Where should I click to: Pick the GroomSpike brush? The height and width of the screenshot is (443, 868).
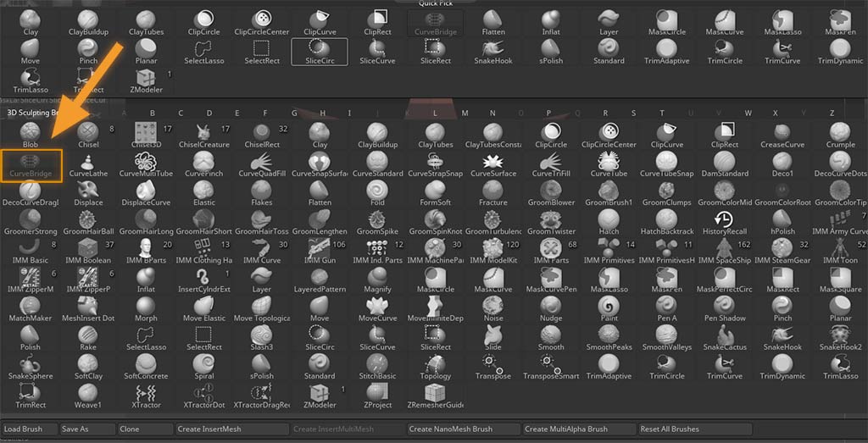point(377,222)
